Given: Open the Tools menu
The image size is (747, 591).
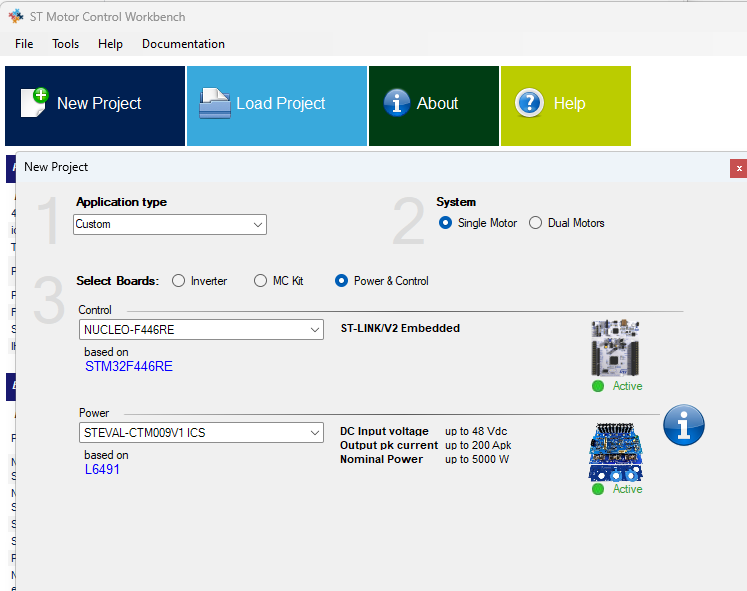Looking at the screenshot, I should coord(66,44).
